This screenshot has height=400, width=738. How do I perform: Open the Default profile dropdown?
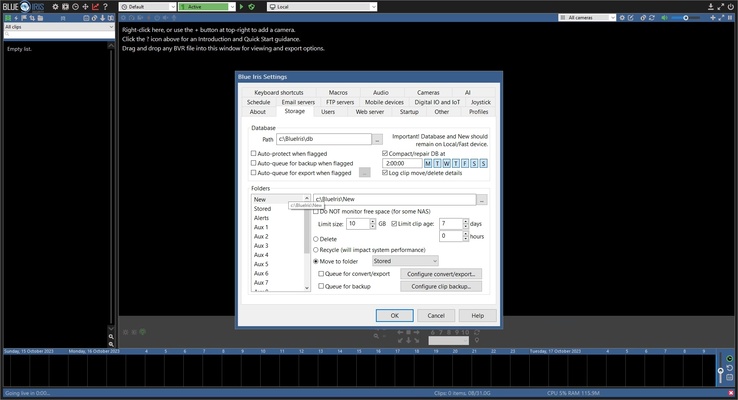(148, 7)
